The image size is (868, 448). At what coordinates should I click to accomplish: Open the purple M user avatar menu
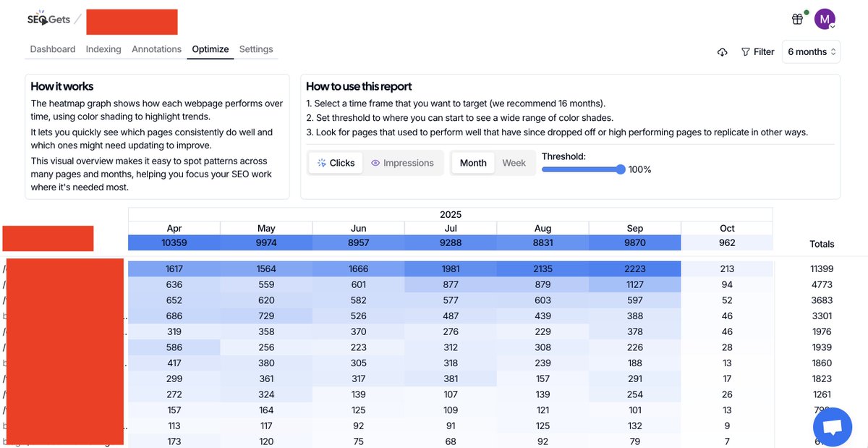(x=825, y=20)
